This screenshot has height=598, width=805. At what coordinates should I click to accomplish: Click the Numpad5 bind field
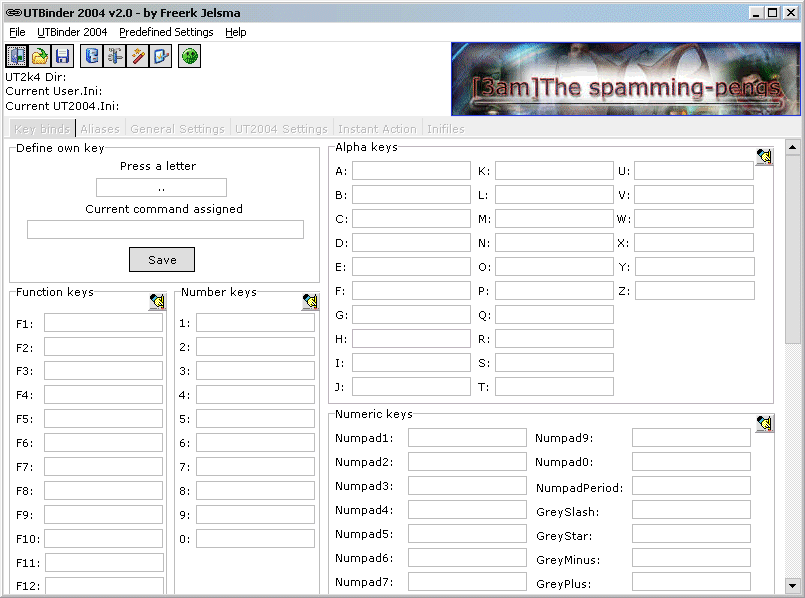pos(467,534)
